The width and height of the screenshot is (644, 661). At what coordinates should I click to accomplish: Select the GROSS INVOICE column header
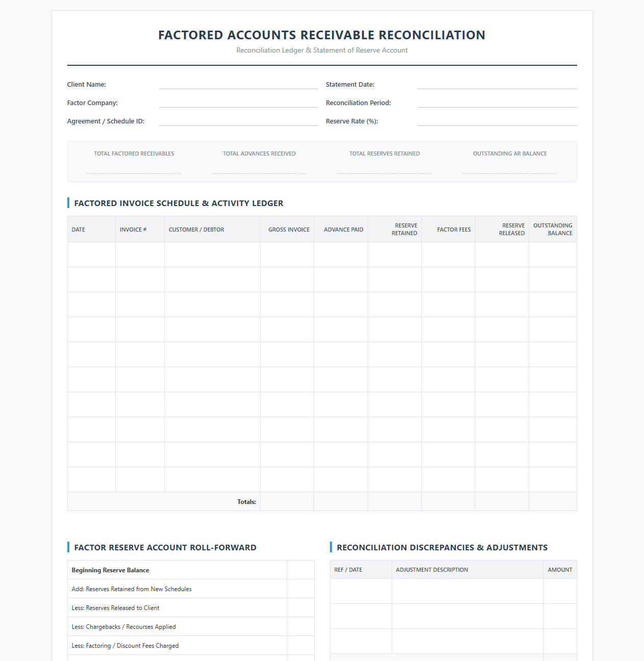tap(287, 230)
